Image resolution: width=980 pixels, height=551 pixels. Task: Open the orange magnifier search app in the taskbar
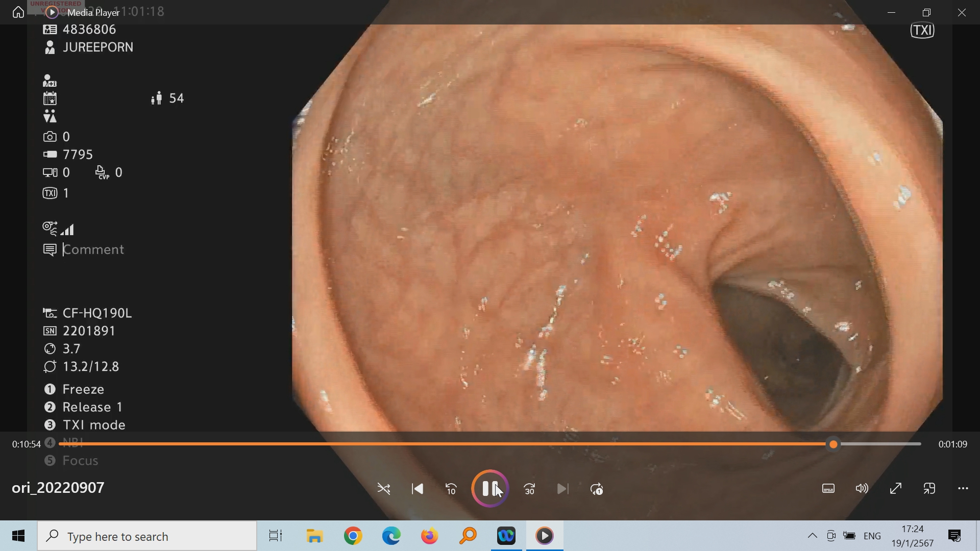(468, 536)
